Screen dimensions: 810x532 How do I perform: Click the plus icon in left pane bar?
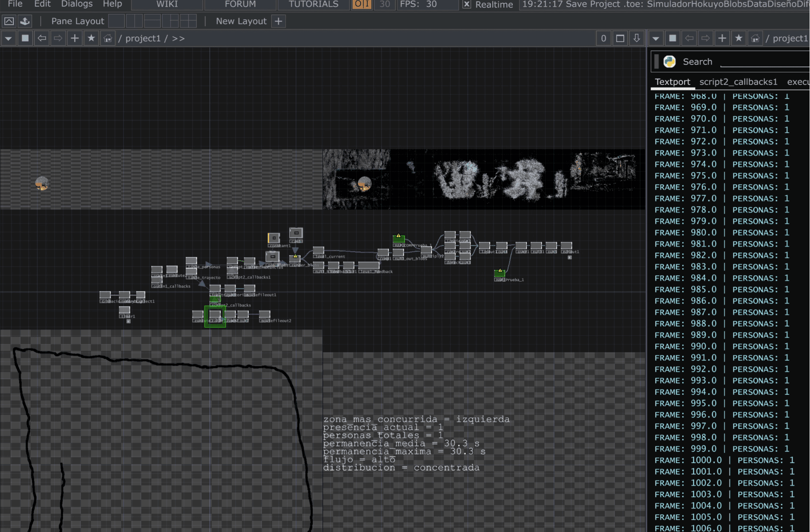(75, 38)
